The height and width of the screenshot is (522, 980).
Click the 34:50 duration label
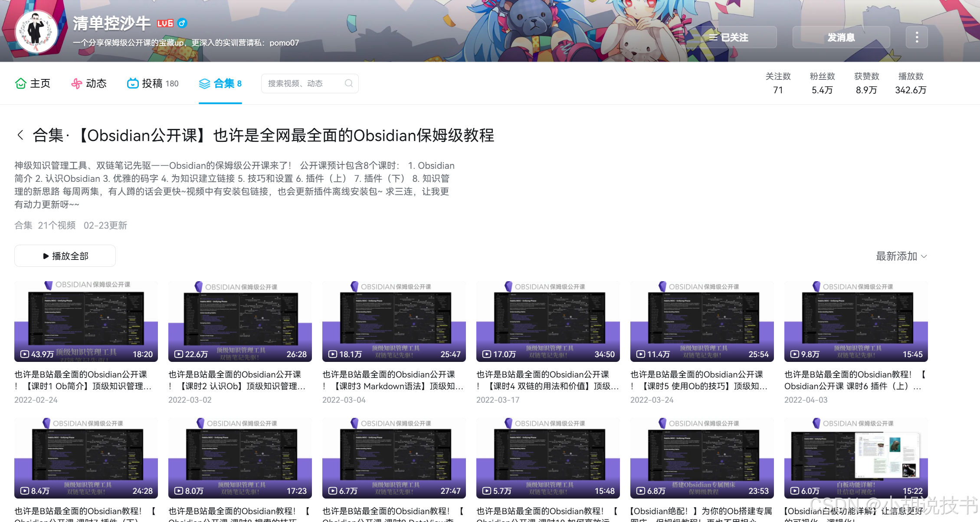click(x=605, y=354)
